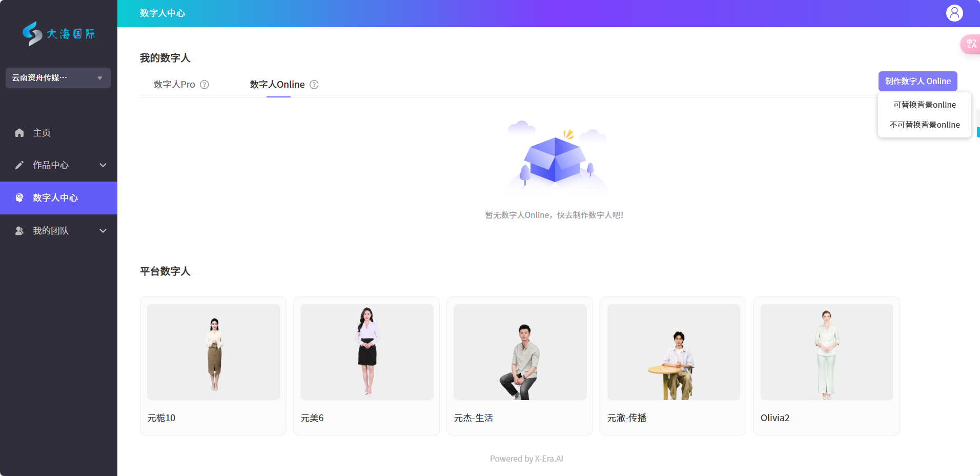Switch to the 数字人Pro tab

(x=174, y=85)
